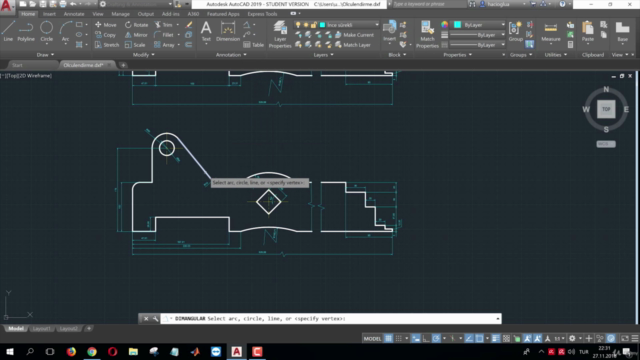Image resolution: width=640 pixels, height=360 pixels.
Task: Open Layer Properties manager
Action: pos(280,34)
